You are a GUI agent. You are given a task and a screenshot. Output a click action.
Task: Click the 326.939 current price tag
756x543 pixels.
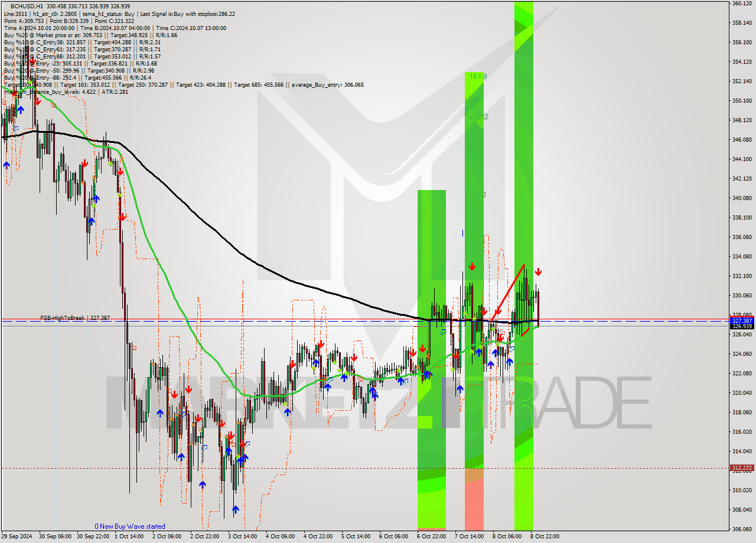tap(741, 326)
